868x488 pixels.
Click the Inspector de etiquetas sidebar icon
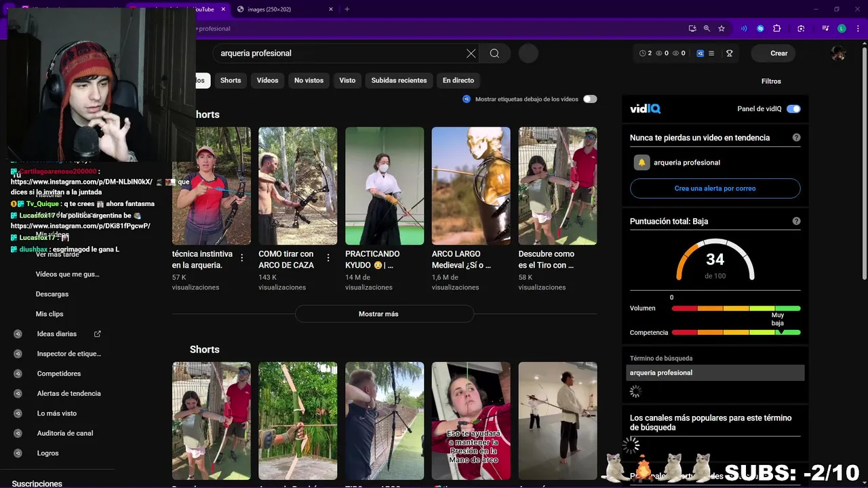point(18,354)
